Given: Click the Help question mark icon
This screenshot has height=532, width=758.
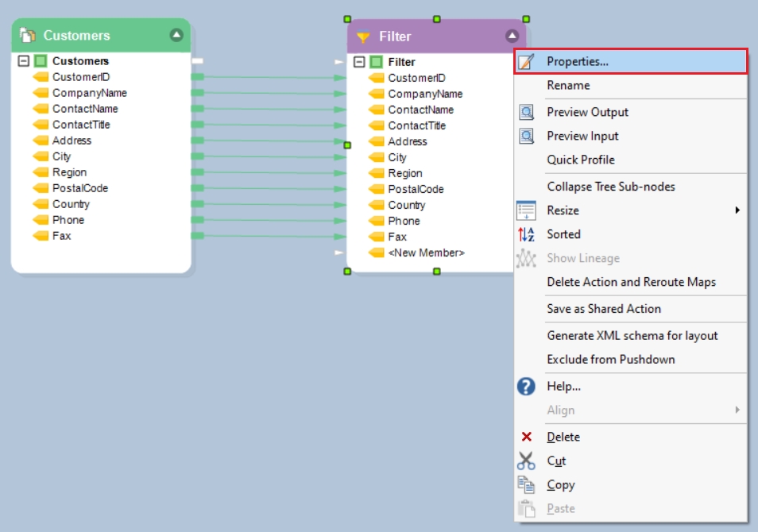Looking at the screenshot, I should click(526, 387).
